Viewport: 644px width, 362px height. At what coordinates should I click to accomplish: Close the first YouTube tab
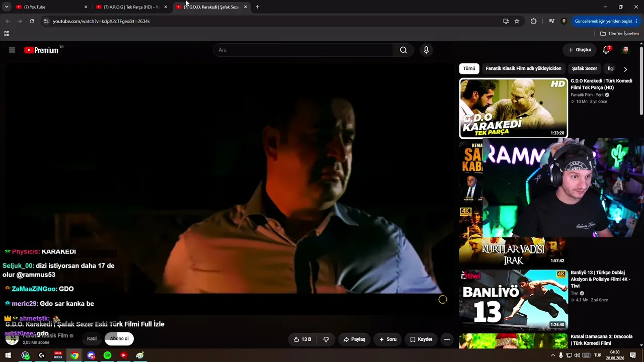[86, 7]
